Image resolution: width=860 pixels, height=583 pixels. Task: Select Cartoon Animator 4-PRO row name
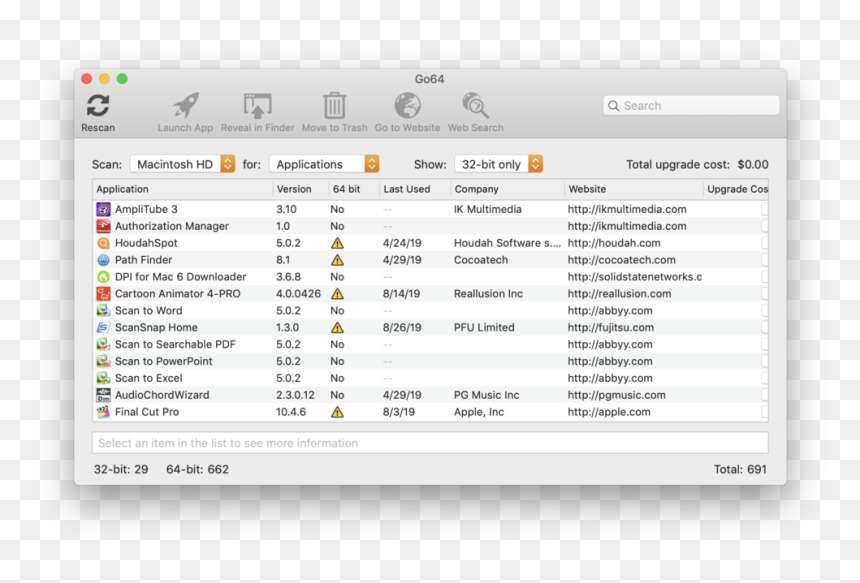tap(178, 294)
